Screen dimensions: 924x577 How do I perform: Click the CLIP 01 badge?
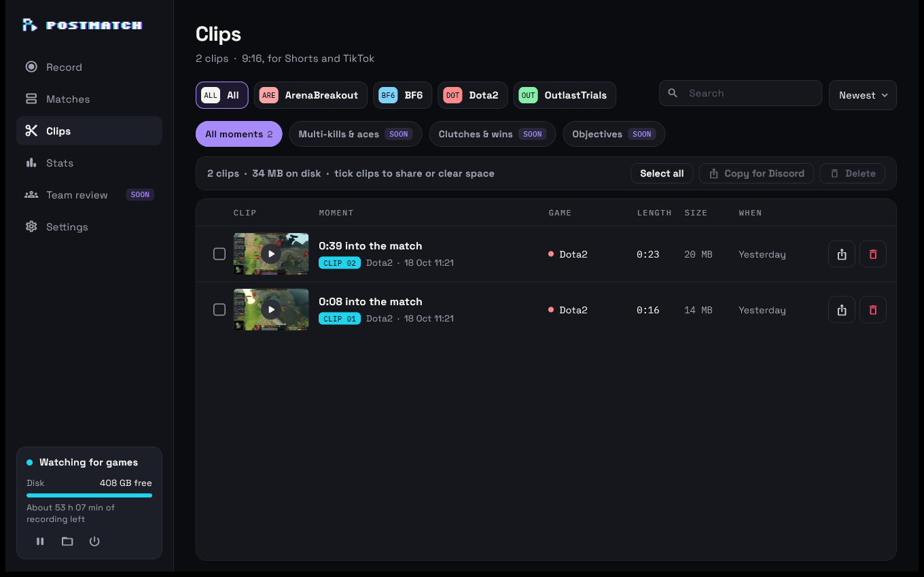pyautogui.click(x=340, y=319)
